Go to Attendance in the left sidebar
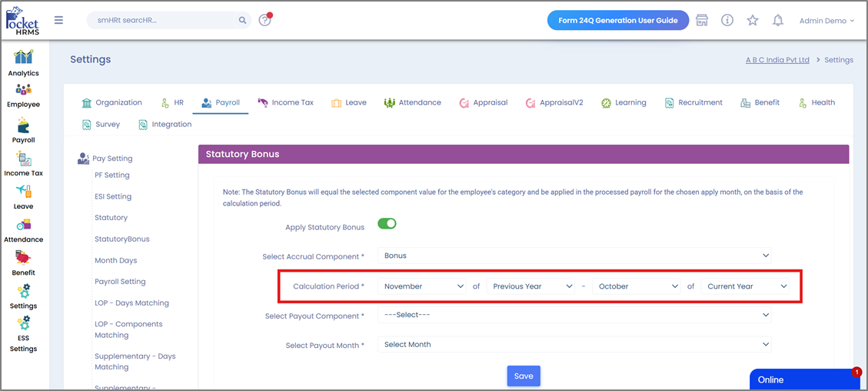868x391 pixels. [x=23, y=229]
